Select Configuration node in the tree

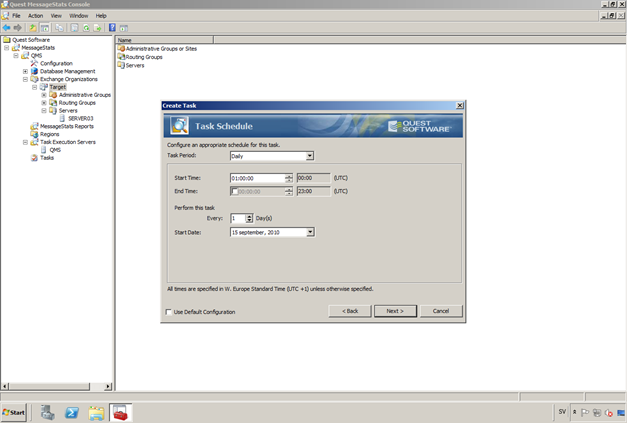click(x=56, y=63)
